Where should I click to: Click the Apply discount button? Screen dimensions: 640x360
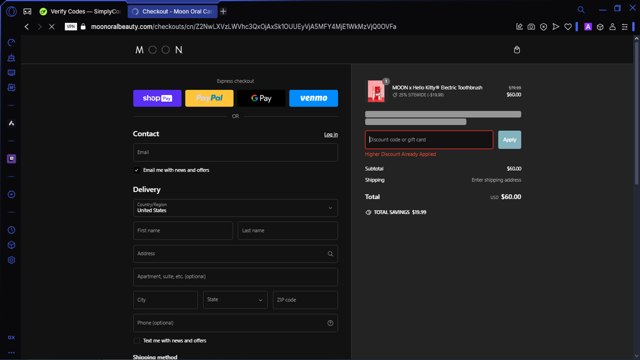(509, 140)
